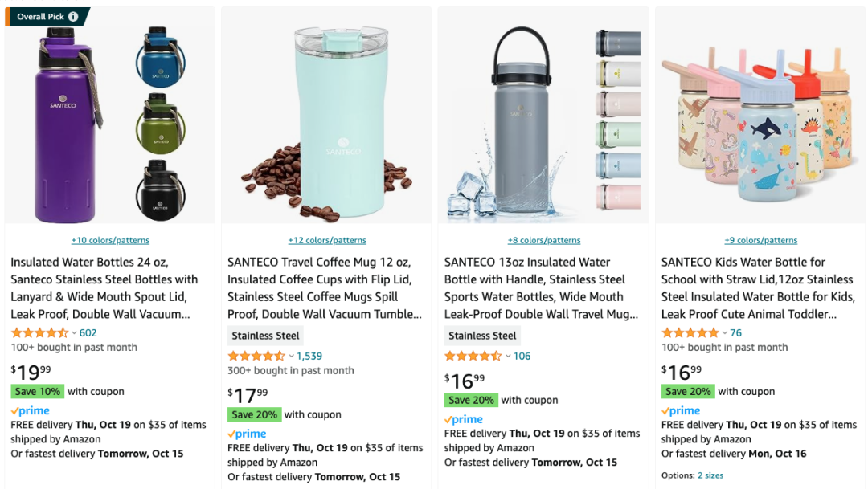Expand rating popover chevron beside 602 reviews
The image size is (868, 489).
coord(74,333)
